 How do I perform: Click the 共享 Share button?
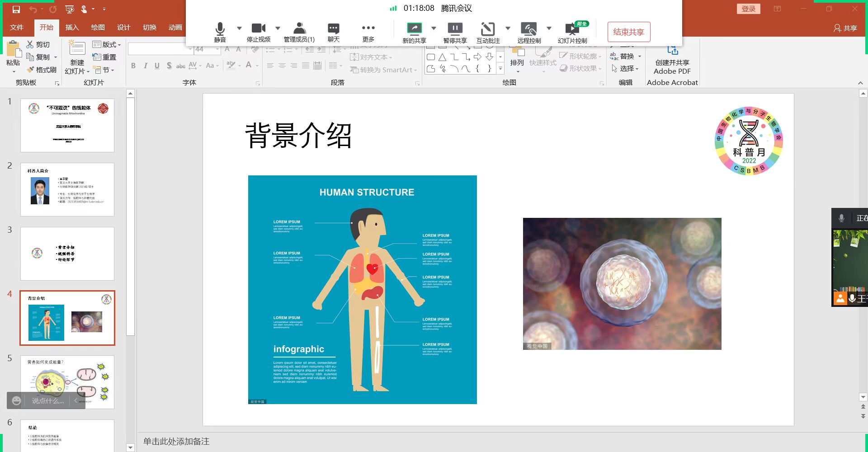pyautogui.click(x=845, y=28)
